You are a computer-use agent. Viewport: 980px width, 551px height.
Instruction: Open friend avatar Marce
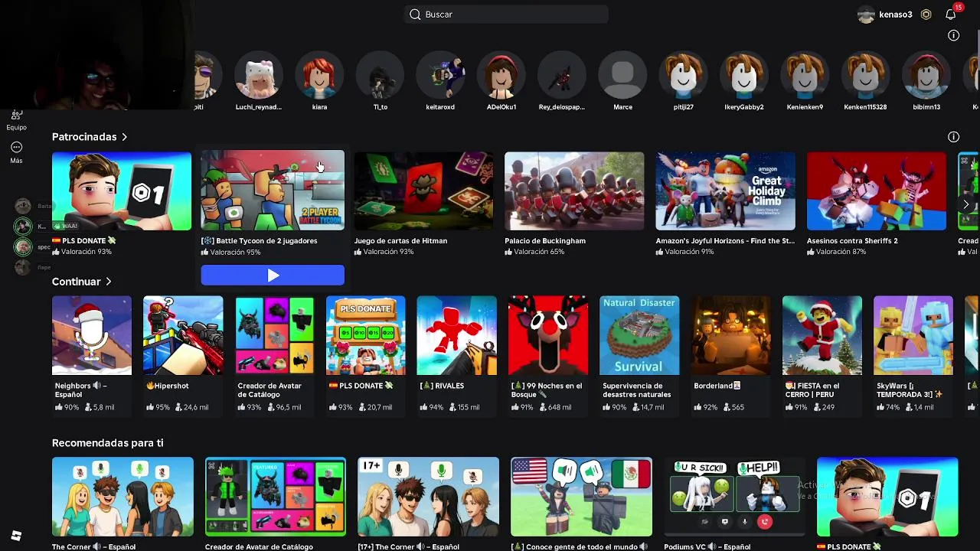coord(622,77)
